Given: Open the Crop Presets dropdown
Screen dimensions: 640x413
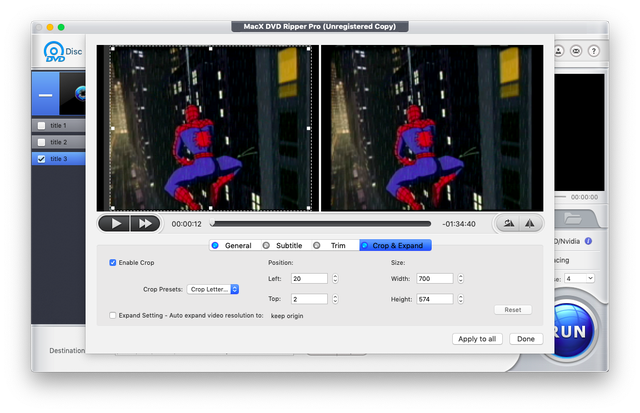Looking at the screenshot, I should [214, 289].
